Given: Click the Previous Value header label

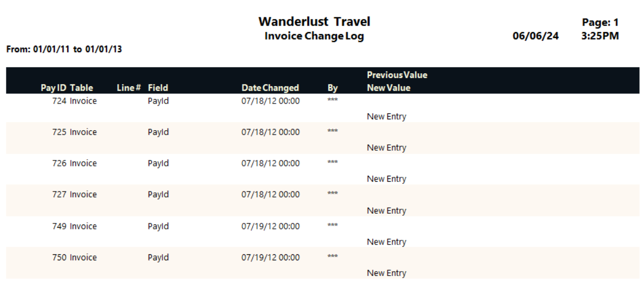Looking at the screenshot, I should tap(397, 75).
